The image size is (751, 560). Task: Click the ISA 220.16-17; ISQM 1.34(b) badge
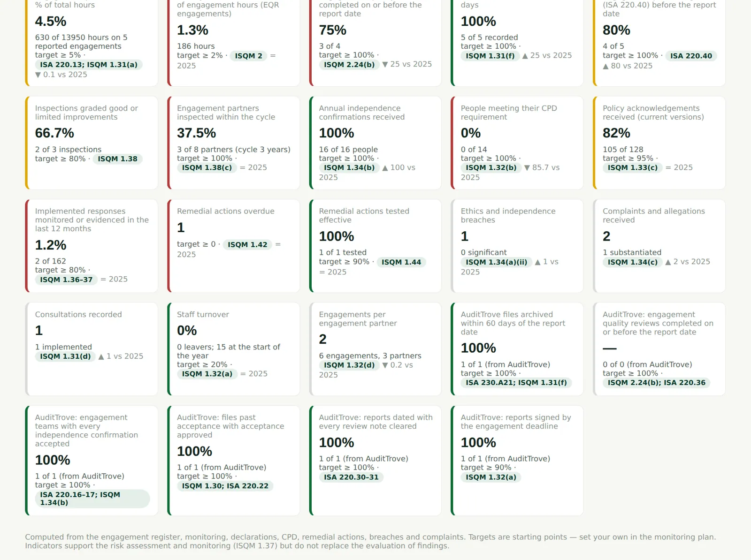[92, 499]
